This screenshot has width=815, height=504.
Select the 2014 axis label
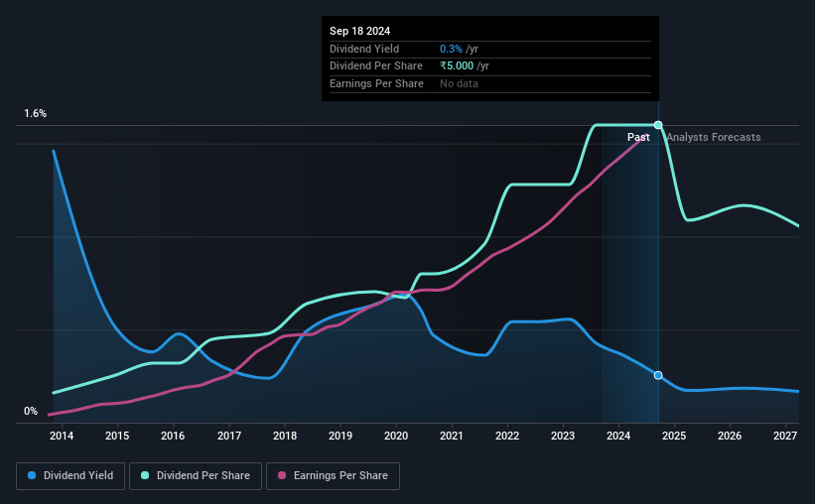coord(62,436)
